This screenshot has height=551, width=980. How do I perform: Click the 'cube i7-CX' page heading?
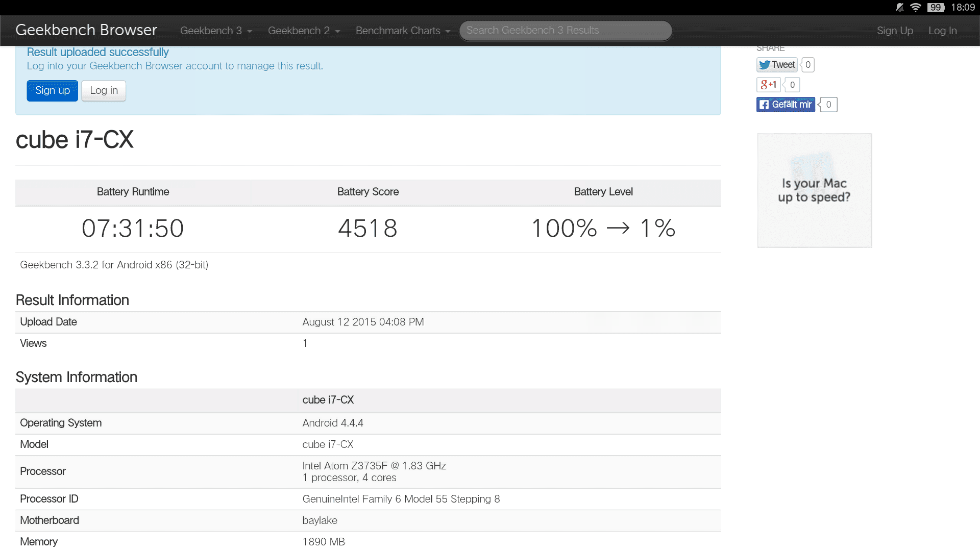[75, 140]
